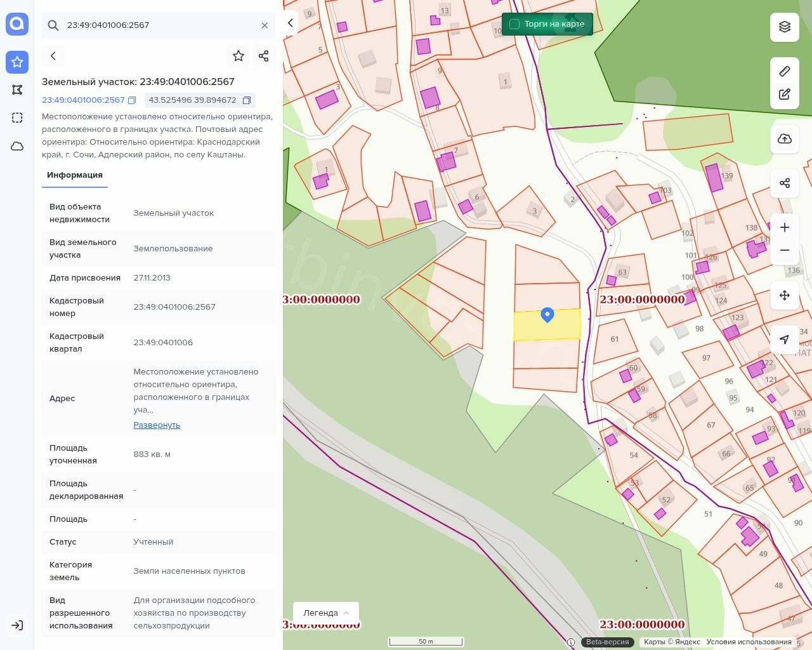Open the favorites section in sidebar
The width and height of the screenshot is (812, 650).
coord(17,62)
